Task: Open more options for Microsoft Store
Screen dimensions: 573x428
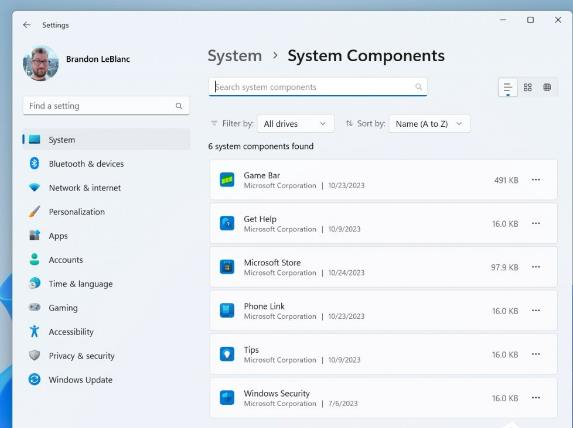Action: [536, 267]
